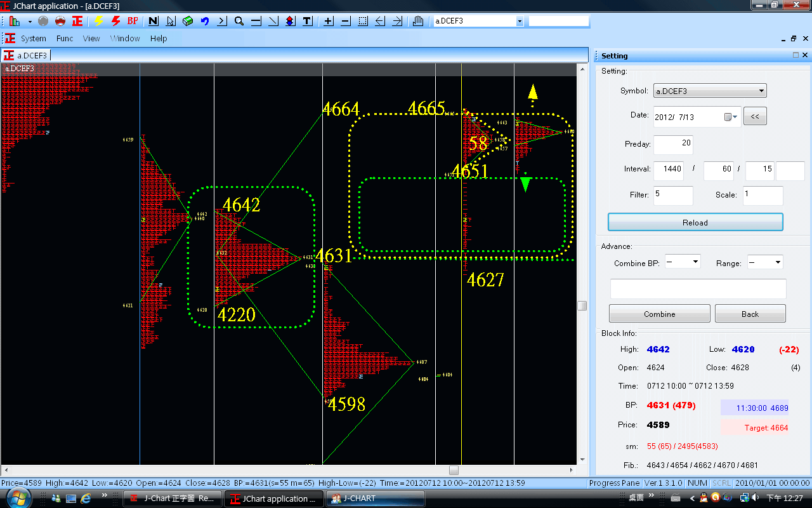
Task: Select the diagonal trend line tool
Action: (x=273, y=21)
